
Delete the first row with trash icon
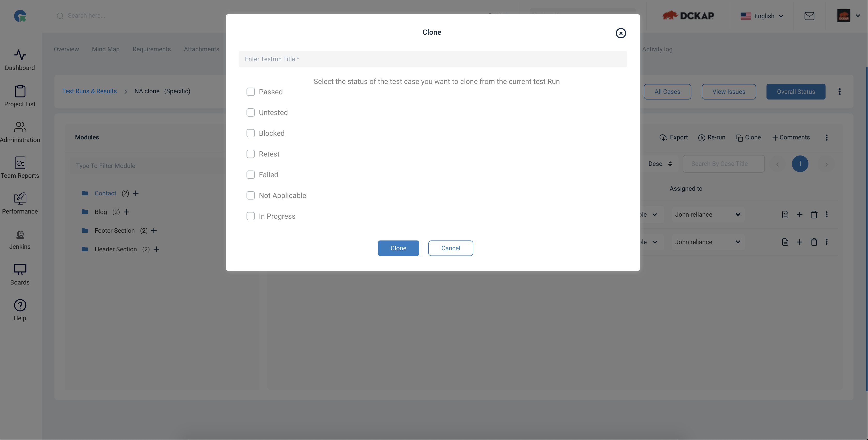tap(814, 215)
